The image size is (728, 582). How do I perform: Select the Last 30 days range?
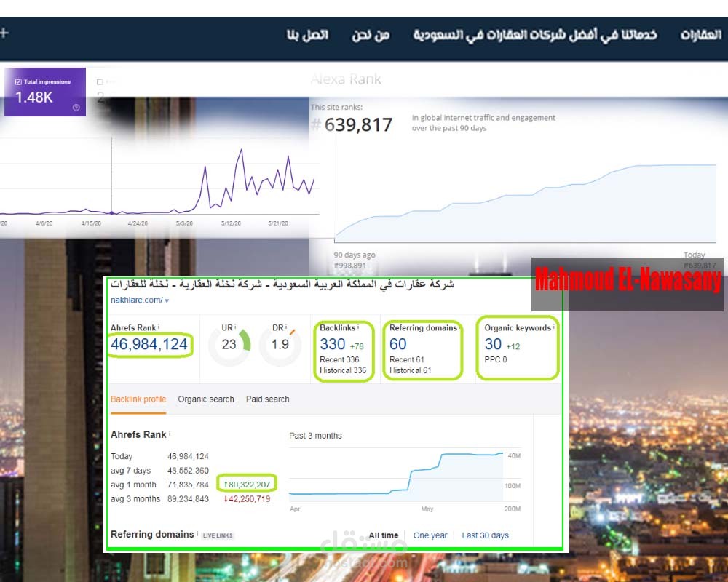pyautogui.click(x=485, y=535)
